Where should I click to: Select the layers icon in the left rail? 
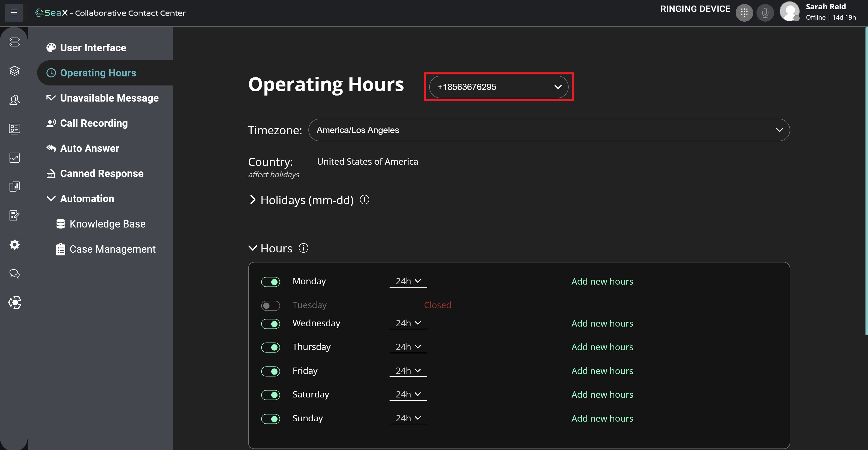pyautogui.click(x=14, y=71)
